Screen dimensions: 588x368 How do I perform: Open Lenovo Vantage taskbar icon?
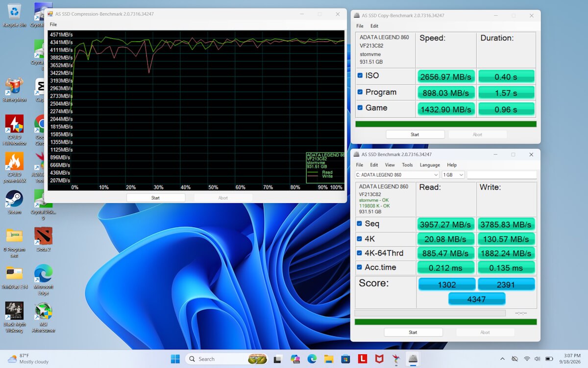point(363,359)
